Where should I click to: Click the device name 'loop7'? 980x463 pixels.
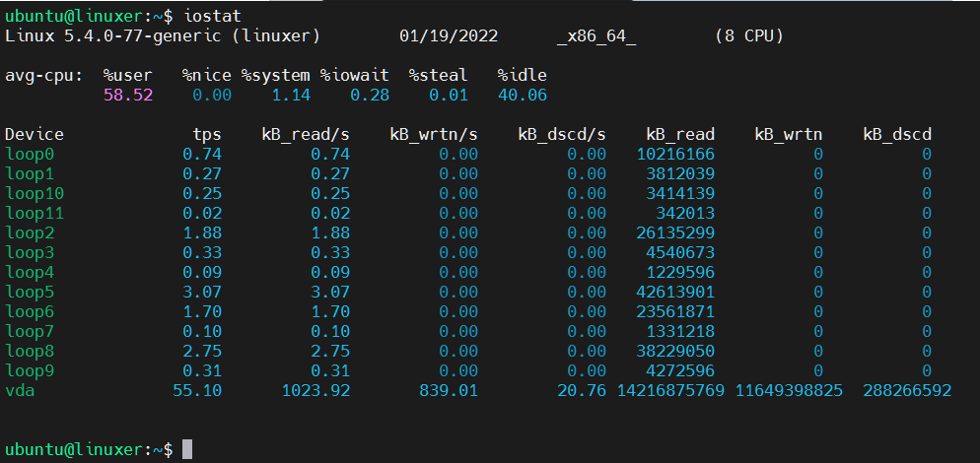point(30,331)
